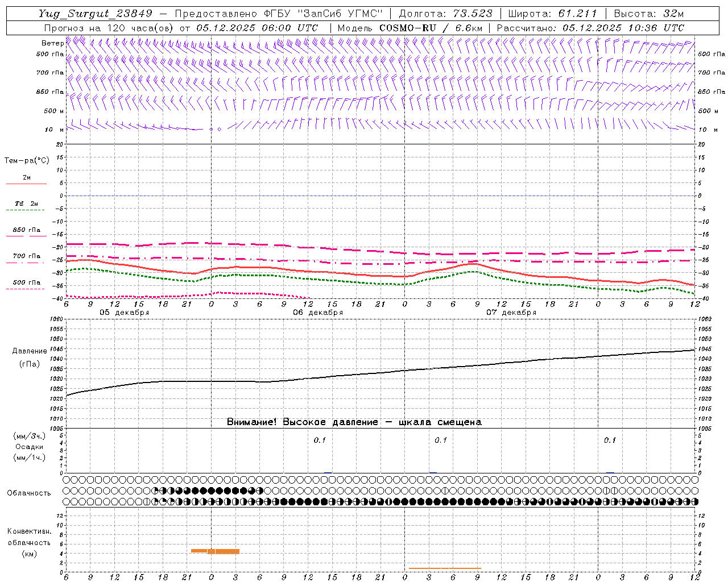Click the "(мм/1ч.)" precipitation unit label

30,458
